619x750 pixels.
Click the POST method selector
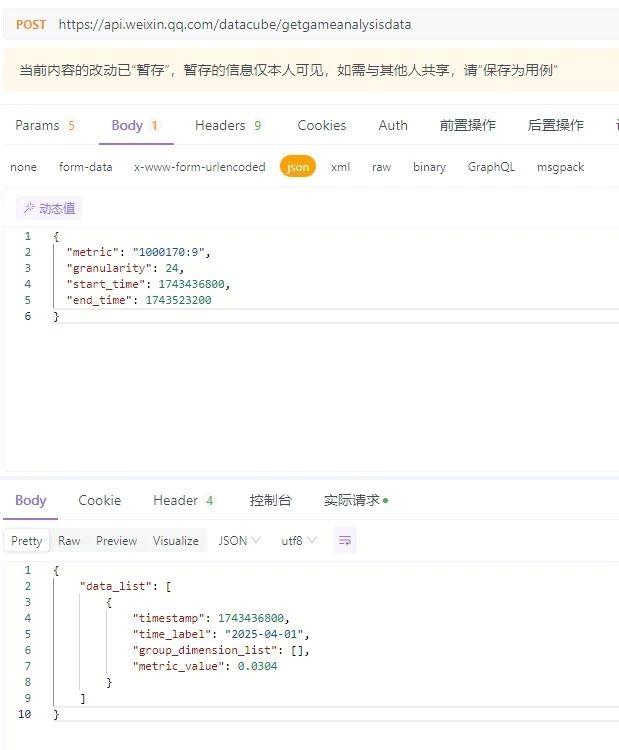point(31,25)
